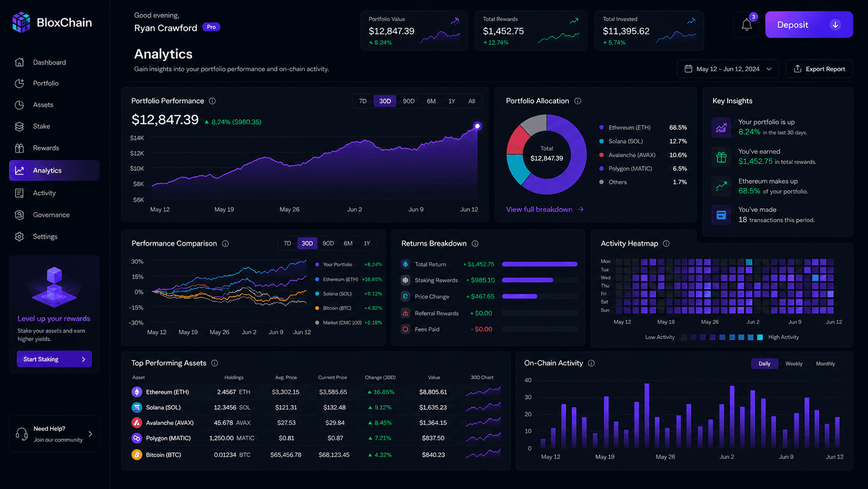Screen dimensions: 868x489
Task: Select 30D range in Performance Comparison
Action: pyautogui.click(x=307, y=243)
